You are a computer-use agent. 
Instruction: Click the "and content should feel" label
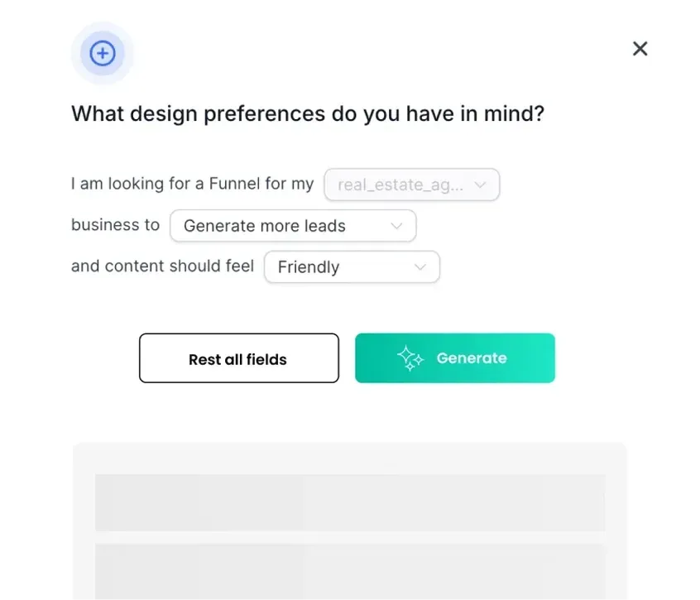162,266
